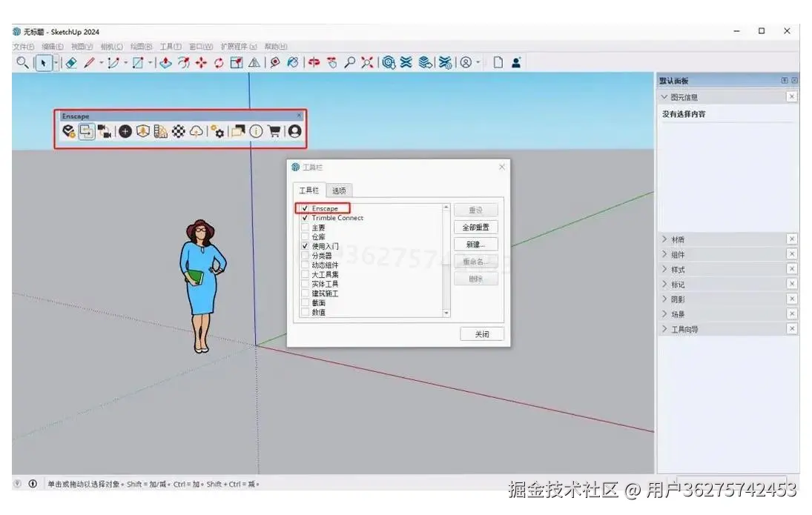
Task: Uncheck the Enscape toolbar checkbox
Action: pyautogui.click(x=304, y=208)
